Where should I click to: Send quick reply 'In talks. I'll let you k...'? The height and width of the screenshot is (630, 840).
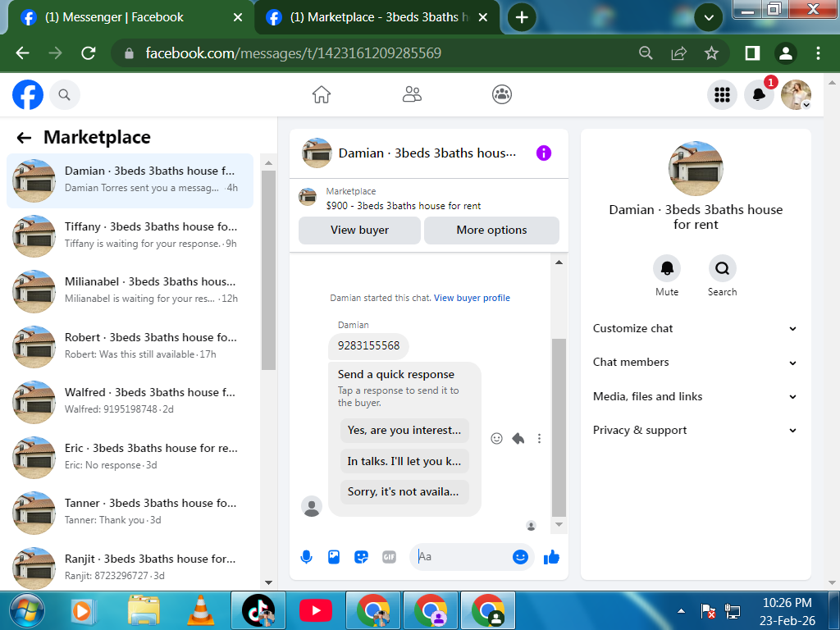coord(404,461)
